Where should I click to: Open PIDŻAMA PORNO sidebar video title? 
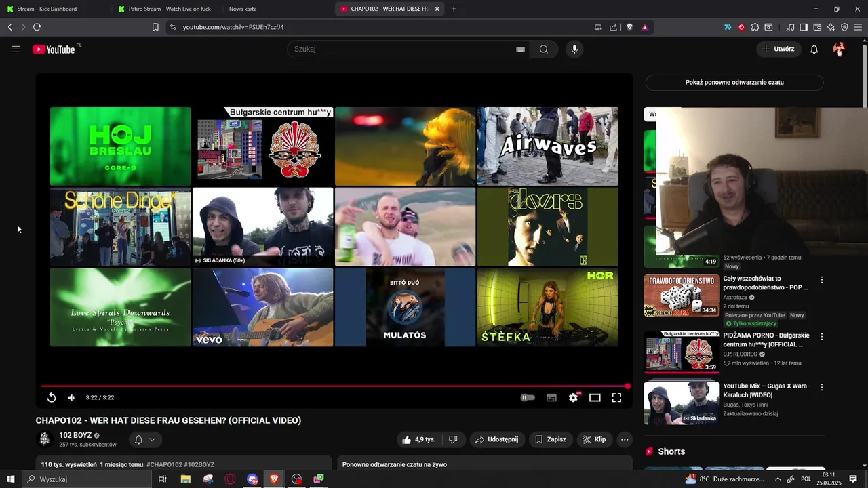766,340
